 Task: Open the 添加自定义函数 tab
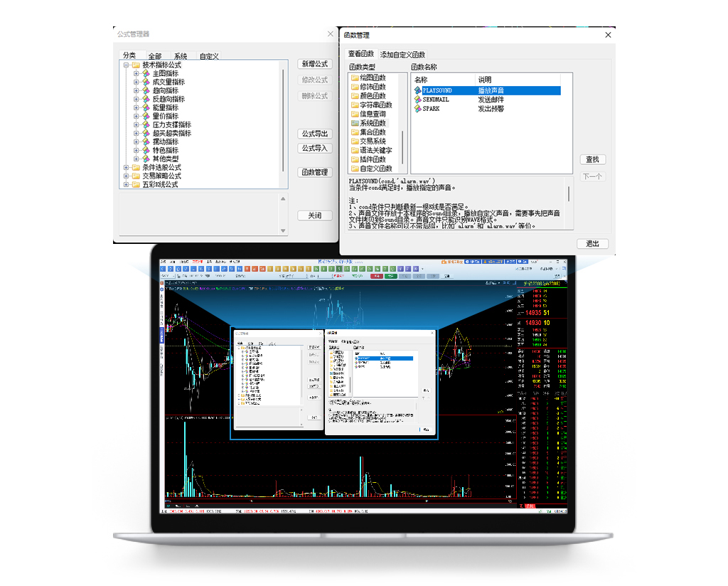pos(402,55)
